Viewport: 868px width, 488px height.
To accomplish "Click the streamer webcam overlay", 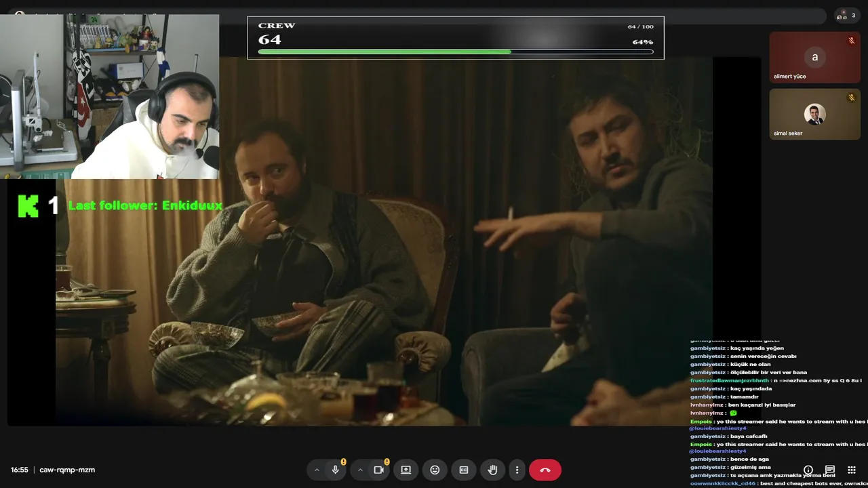I will coord(110,96).
